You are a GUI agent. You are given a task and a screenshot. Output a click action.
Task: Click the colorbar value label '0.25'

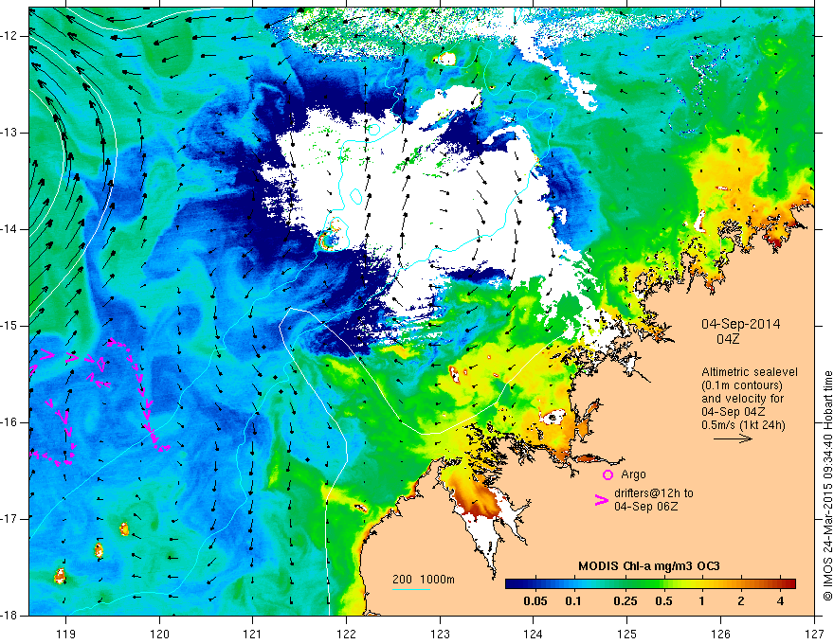[x=625, y=601]
